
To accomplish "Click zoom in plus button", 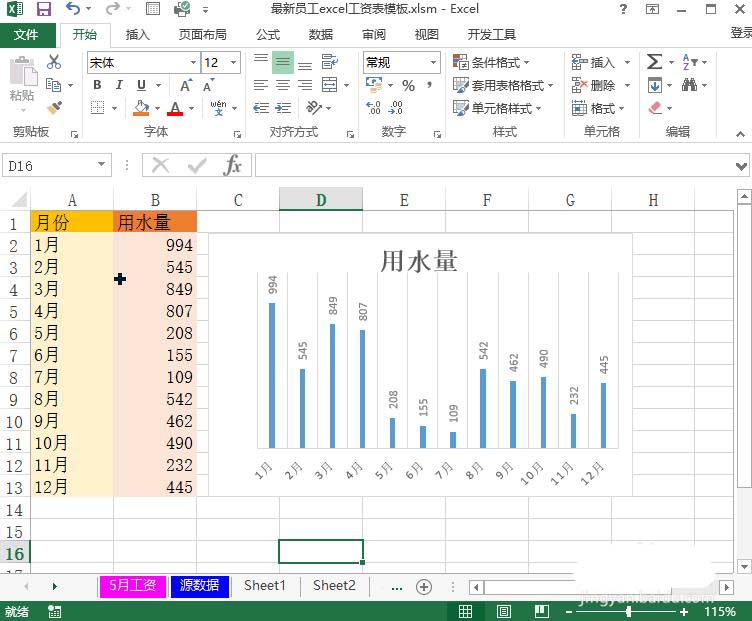I will pos(684,611).
